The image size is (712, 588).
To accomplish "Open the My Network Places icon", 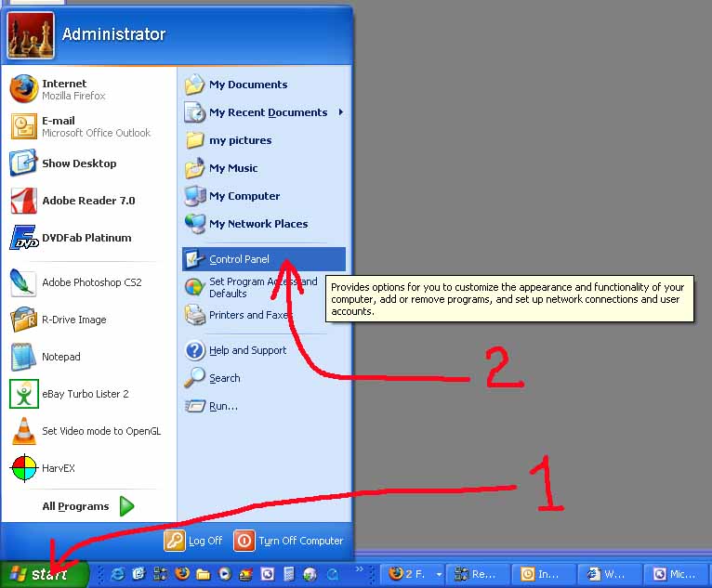I will (195, 224).
